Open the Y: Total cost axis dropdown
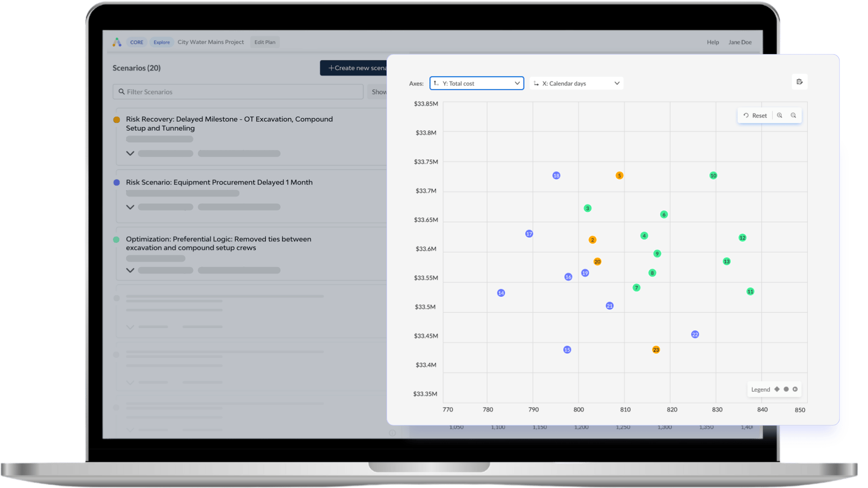The image size is (868, 488). [x=517, y=83]
